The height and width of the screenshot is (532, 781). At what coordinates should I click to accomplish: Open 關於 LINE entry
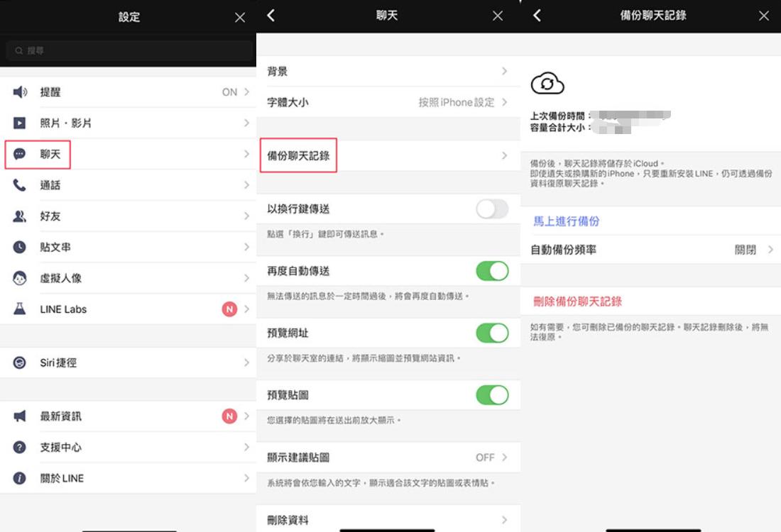pos(129,478)
